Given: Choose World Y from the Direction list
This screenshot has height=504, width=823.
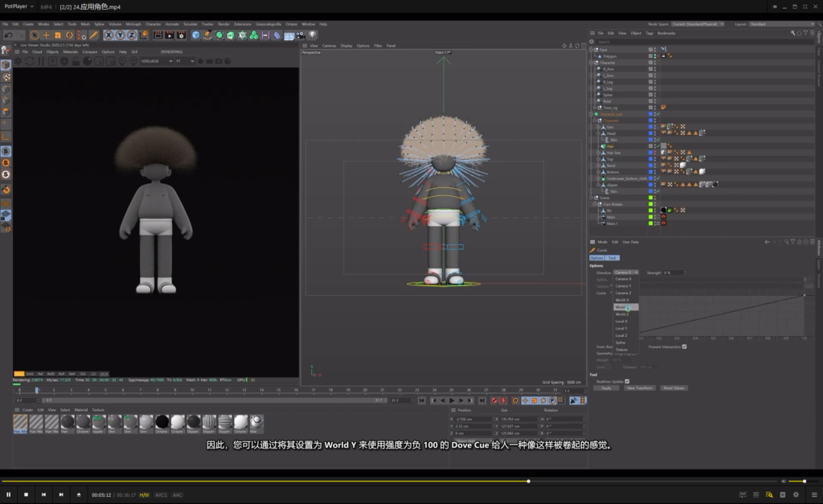Looking at the screenshot, I should tap(622, 307).
